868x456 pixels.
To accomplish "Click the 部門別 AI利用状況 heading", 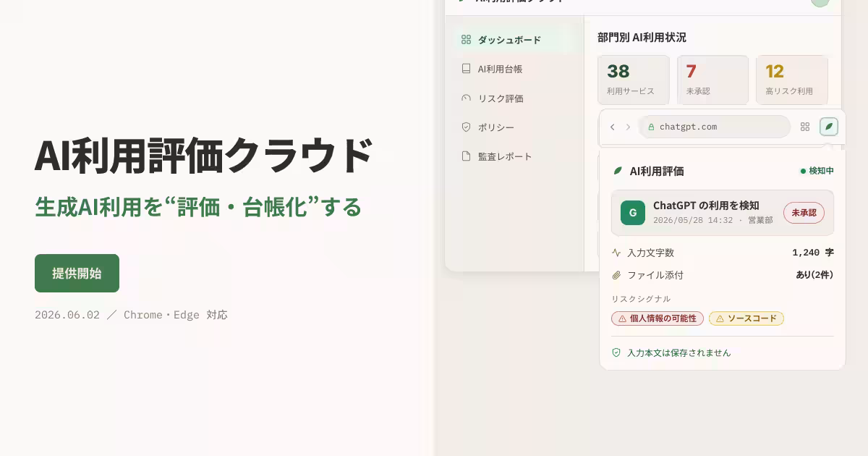I will (642, 37).
